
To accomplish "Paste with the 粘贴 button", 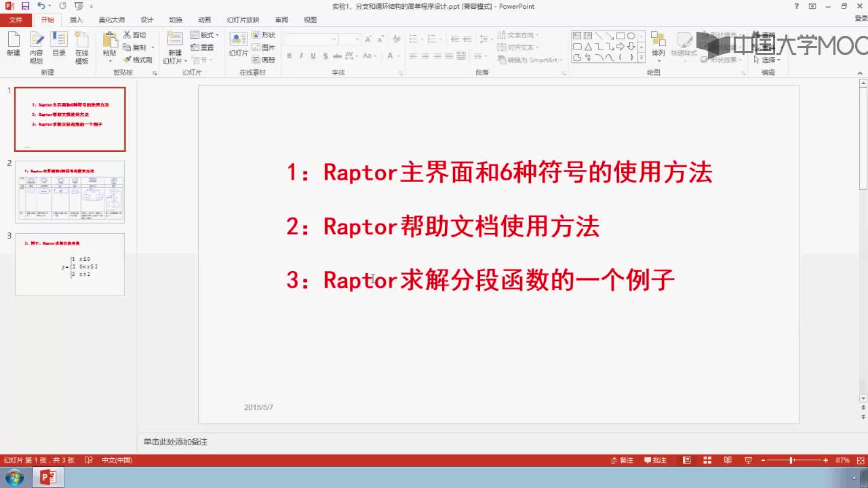I will (x=109, y=47).
